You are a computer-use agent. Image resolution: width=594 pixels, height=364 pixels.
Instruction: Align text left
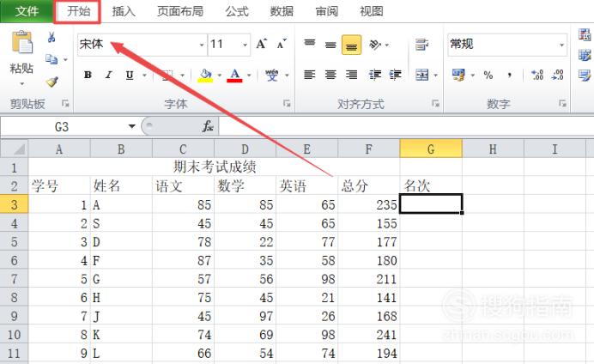tap(310, 75)
